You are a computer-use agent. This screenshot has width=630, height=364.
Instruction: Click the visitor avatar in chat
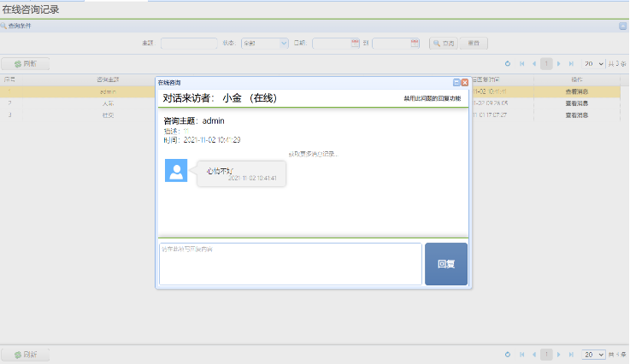coord(176,170)
